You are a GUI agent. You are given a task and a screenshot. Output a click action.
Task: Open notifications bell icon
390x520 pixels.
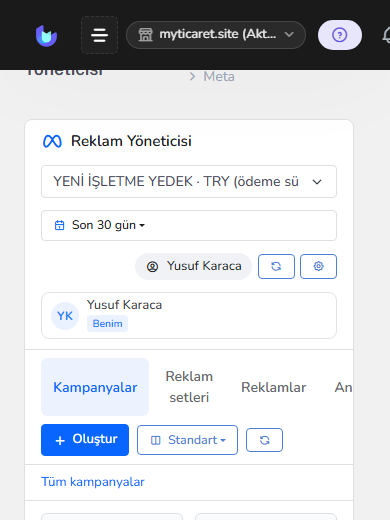click(386, 35)
